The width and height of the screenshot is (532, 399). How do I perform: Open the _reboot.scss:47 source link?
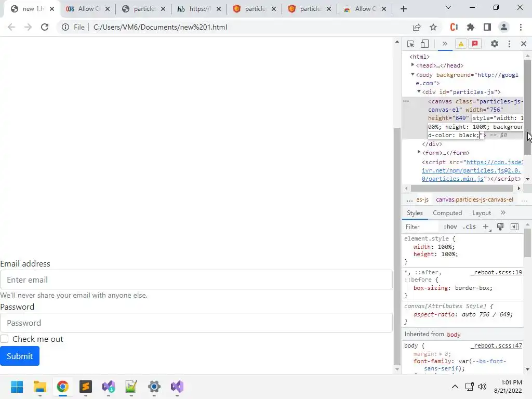coord(496,345)
